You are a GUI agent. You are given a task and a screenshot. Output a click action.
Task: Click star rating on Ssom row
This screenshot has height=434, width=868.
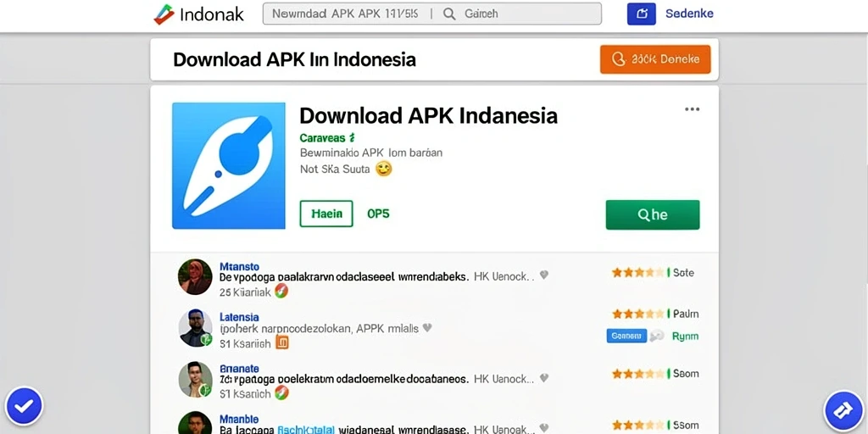coord(637,374)
